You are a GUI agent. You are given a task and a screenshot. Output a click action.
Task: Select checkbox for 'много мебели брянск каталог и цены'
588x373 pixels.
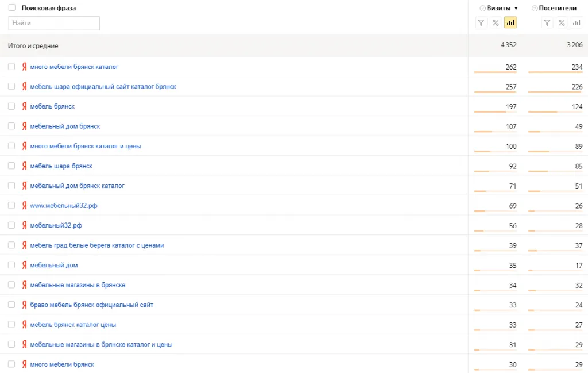(11, 146)
